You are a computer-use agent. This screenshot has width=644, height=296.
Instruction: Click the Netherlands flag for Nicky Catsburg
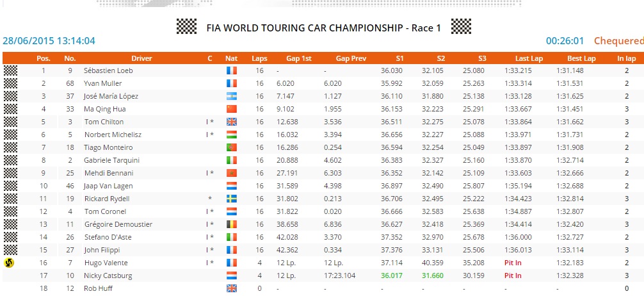231,275
